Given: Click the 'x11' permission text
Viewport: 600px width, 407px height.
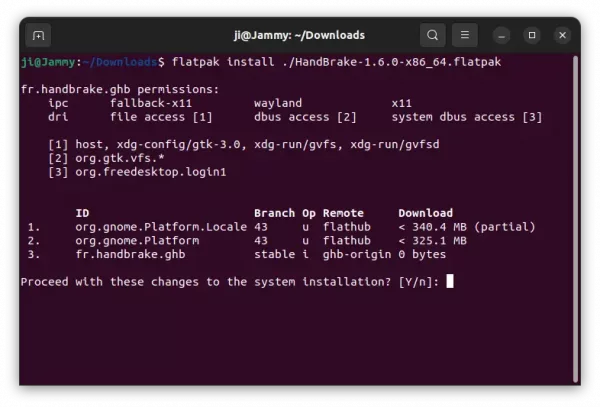Looking at the screenshot, I should (401, 103).
